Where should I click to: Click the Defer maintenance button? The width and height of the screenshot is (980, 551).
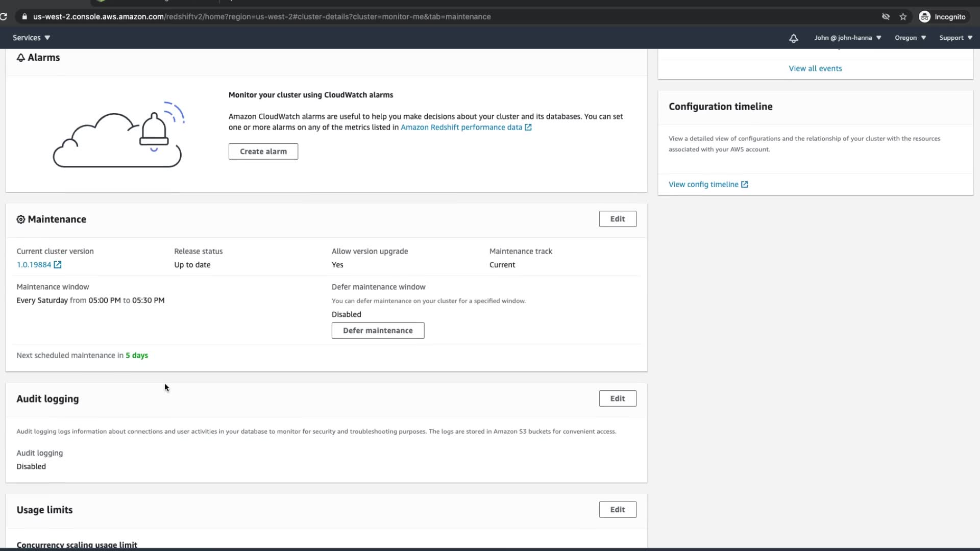coord(378,331)
